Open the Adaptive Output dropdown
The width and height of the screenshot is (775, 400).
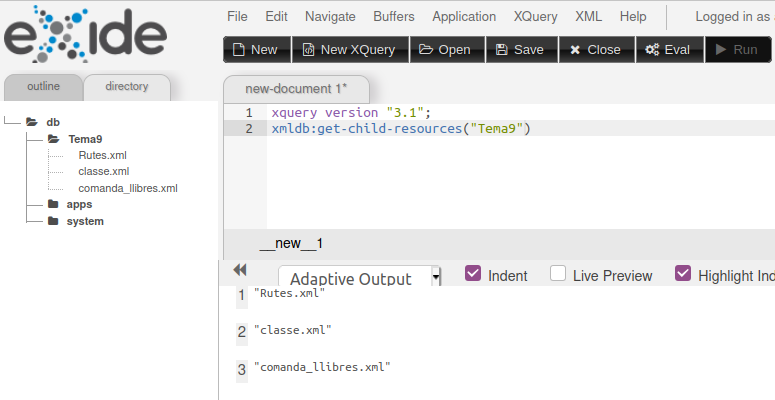(x=360, y=279)
